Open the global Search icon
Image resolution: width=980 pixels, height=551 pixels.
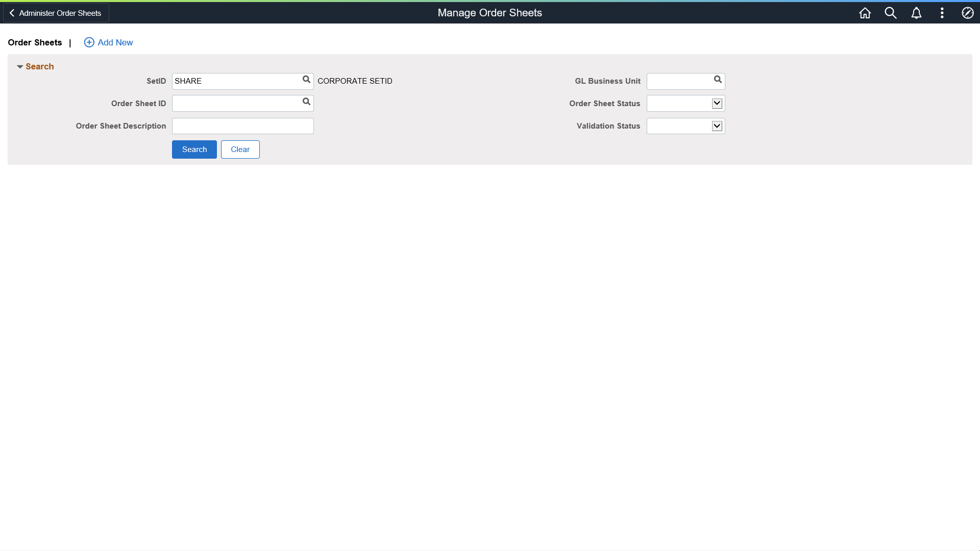891,13
